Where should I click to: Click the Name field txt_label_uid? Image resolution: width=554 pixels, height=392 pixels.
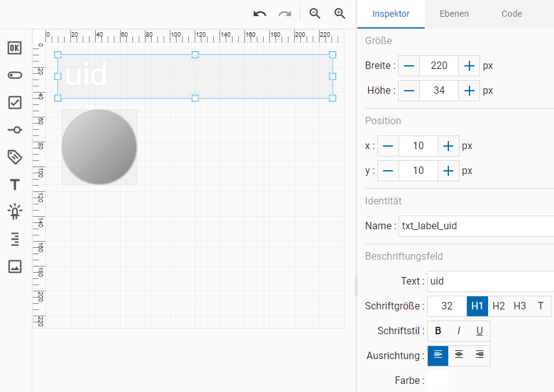click(x=476, y=226)
